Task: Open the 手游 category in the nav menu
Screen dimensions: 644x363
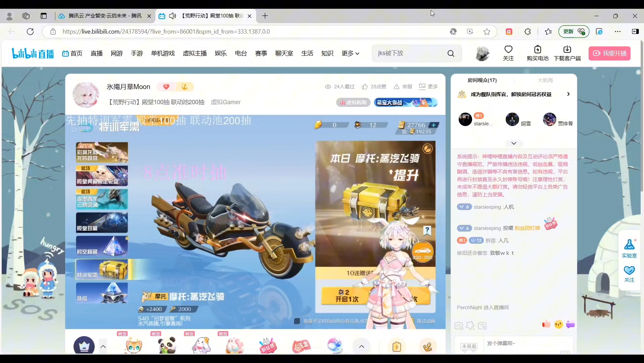Action: click(x=137, y=53)
